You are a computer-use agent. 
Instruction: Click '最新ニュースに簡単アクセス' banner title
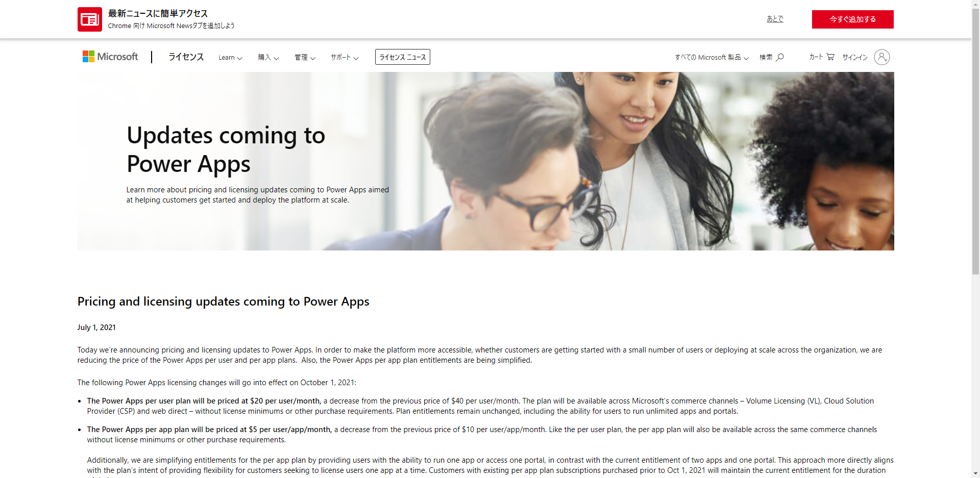(158, 14)
